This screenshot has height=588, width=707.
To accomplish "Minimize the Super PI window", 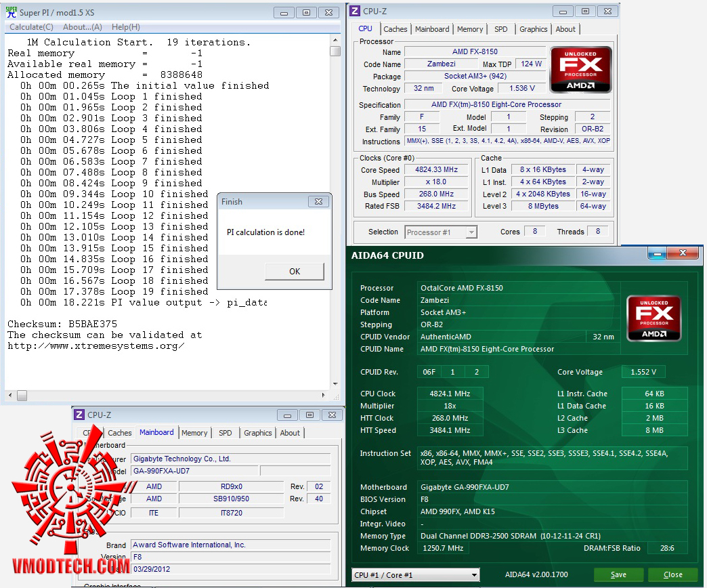I will click(284, 13).
